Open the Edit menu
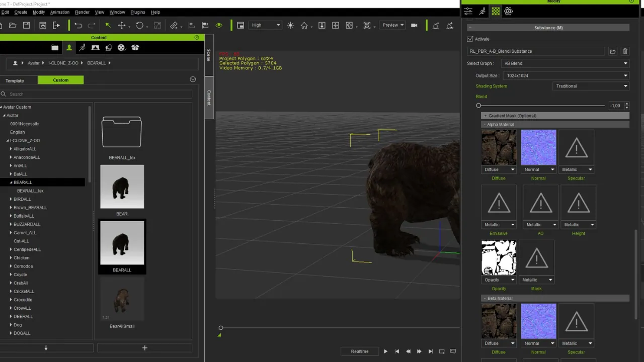The width and height of the screenshot is (644, 362). point(5,12)
